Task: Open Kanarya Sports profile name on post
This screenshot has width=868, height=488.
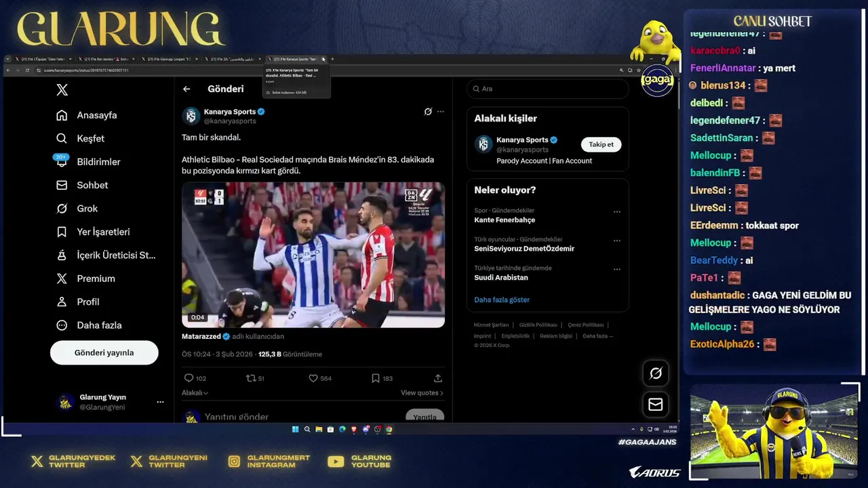Action: [230, 112]
